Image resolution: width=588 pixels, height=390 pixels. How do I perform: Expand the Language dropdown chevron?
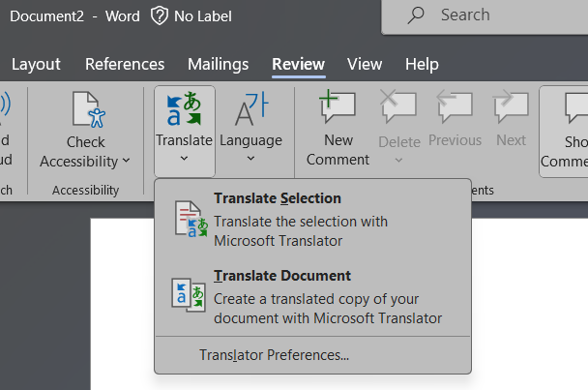pos(250,159)
